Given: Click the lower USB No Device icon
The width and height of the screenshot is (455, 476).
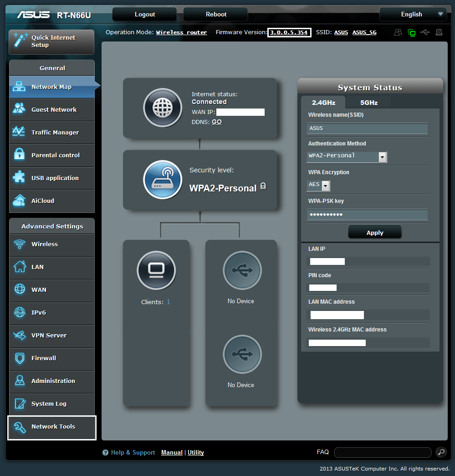Looking at the screenshot, I should click(x=242, y=354).
